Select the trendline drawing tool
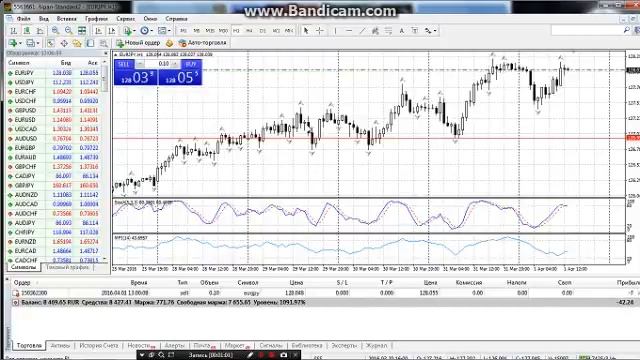The image size is (640, 360). (362, 31)
